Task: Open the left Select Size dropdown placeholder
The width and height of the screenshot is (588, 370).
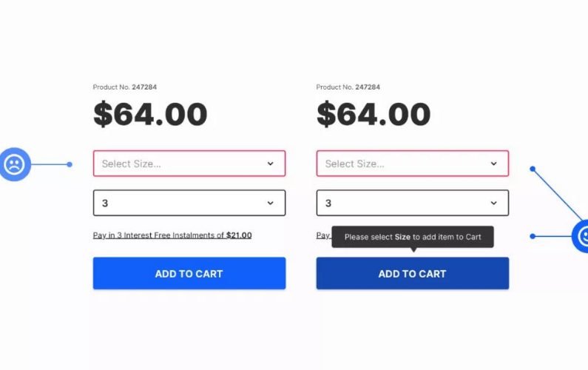Action: click(132, 164)
